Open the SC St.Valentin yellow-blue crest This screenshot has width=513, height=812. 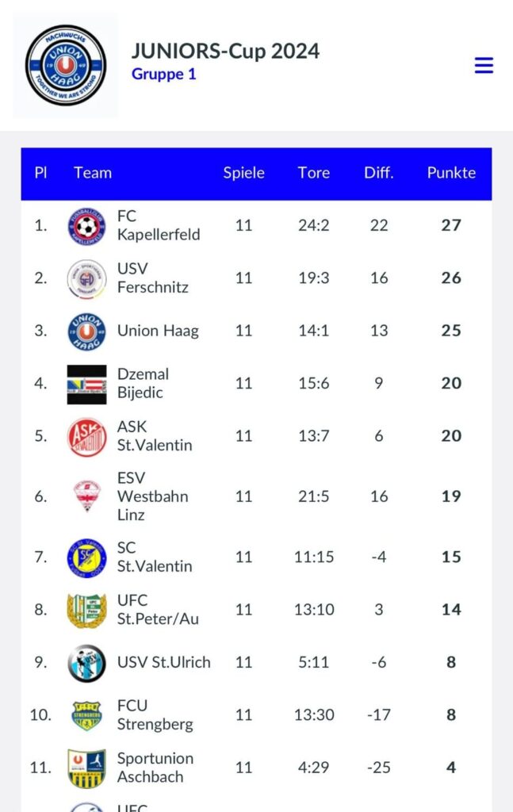tap(87, 557)
